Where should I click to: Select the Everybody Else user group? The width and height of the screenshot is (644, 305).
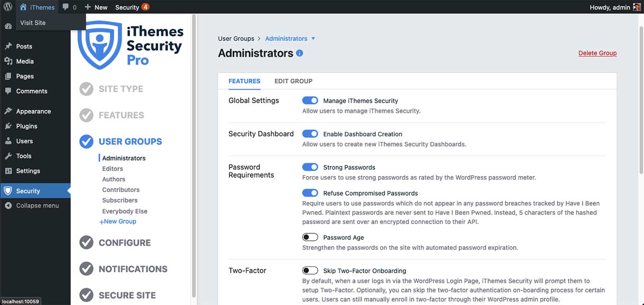point(125,211)
